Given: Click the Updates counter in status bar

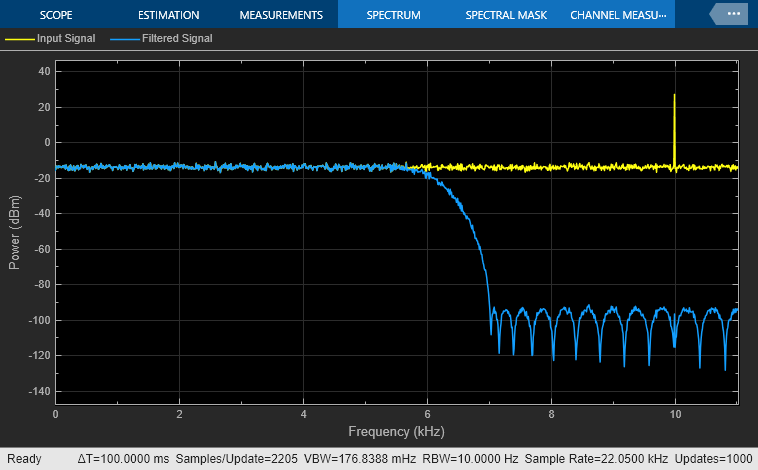Looking at the screenshot, I should 711,459.
